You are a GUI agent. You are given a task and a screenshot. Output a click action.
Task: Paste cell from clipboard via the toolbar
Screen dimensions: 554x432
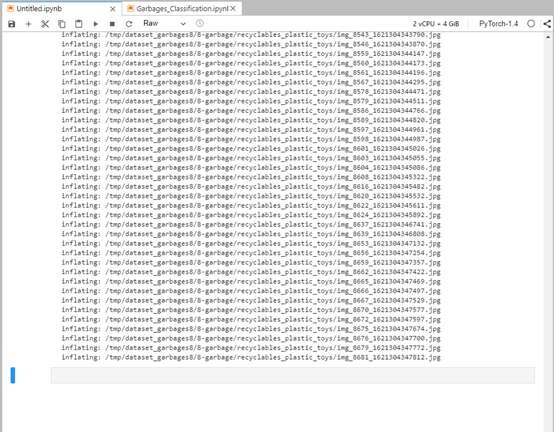click(x=78, y=24)
